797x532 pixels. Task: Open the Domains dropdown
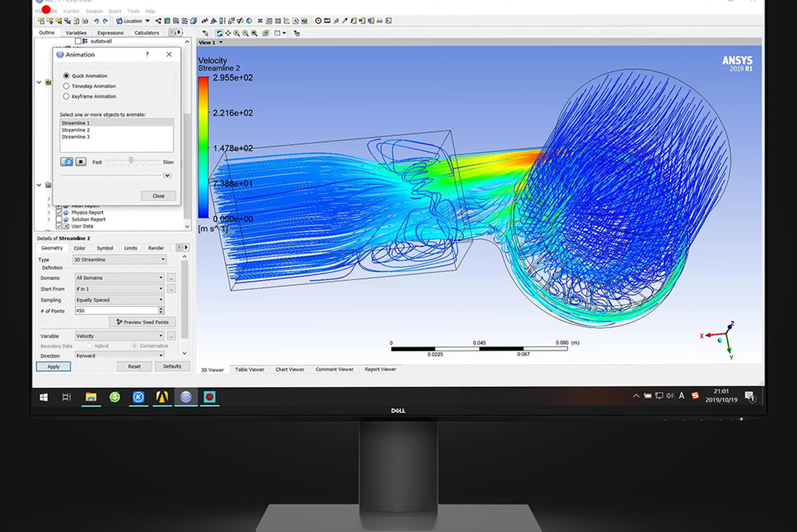(120, 278)
